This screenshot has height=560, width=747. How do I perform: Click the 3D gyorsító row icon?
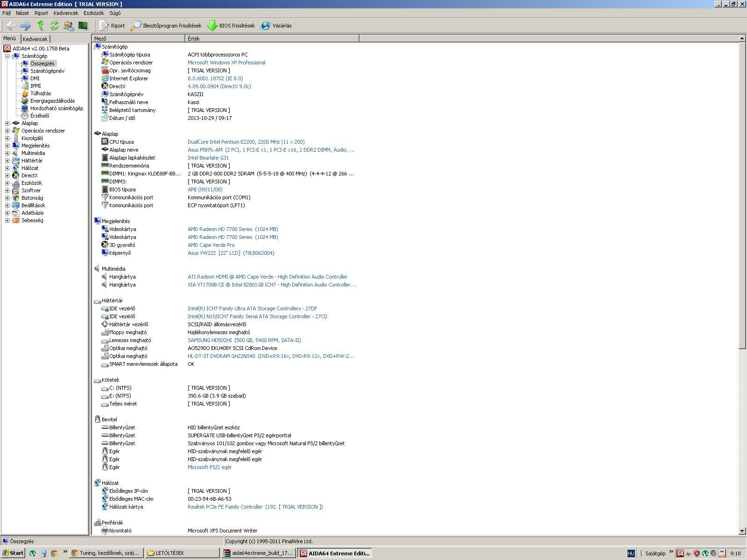tap(105, 245)
